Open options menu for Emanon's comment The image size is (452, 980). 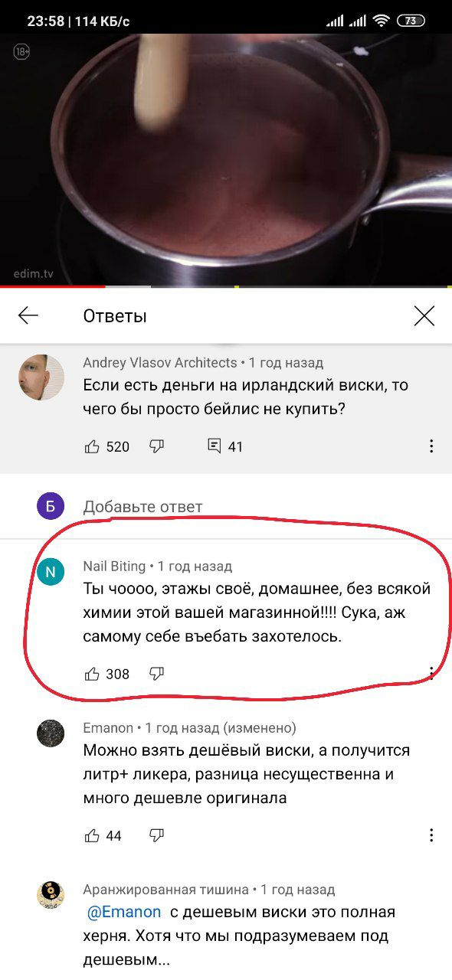(431, 835)
